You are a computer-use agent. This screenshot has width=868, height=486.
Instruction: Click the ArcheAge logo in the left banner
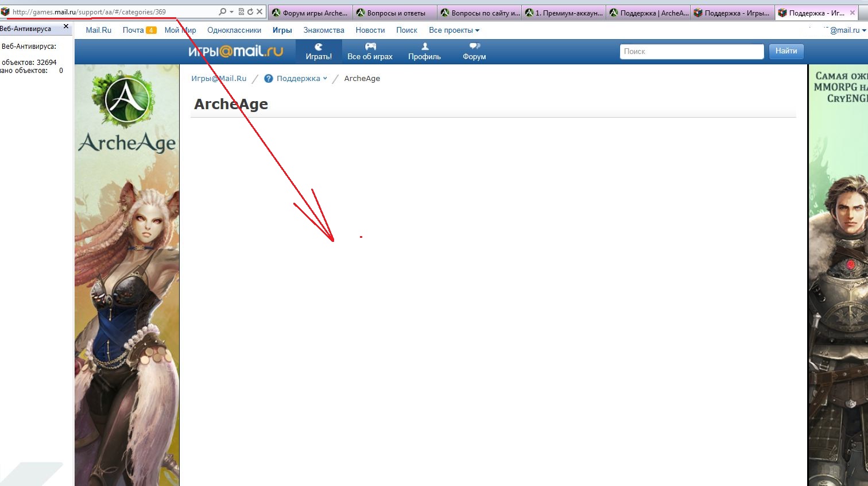[x=127, y=113]
